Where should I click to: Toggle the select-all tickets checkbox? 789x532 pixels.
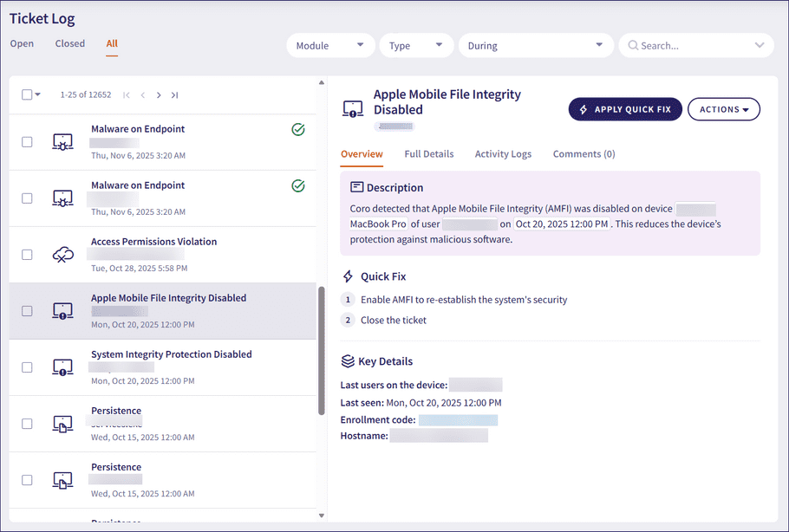click(x=27, y=95)
